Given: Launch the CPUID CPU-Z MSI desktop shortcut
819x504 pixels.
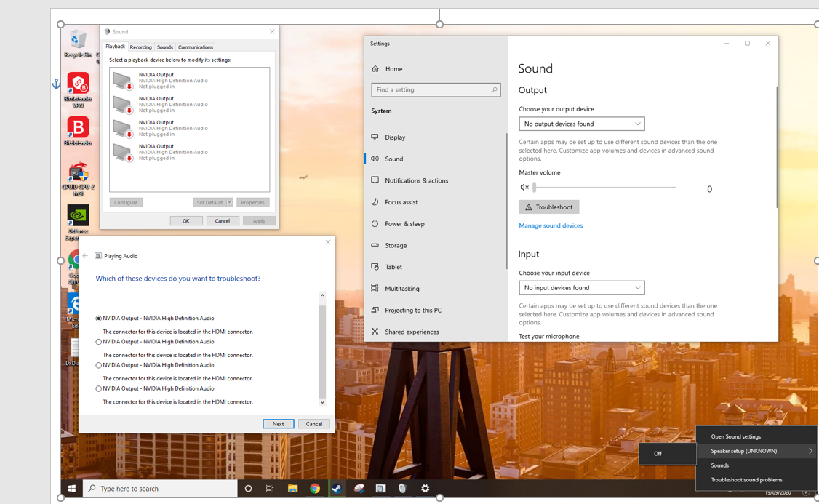Looking at the screenshot, I should pos(78,179).
